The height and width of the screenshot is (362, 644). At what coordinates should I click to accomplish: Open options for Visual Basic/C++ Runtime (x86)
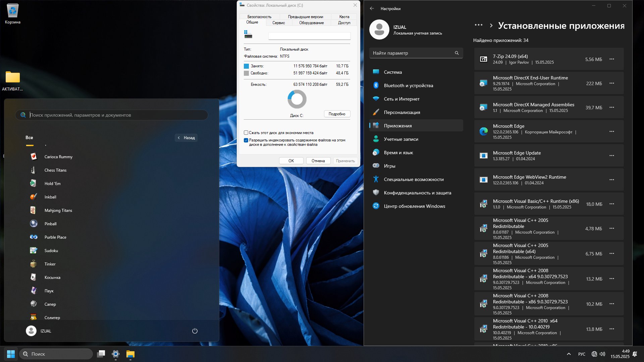(x=612, y=204)
